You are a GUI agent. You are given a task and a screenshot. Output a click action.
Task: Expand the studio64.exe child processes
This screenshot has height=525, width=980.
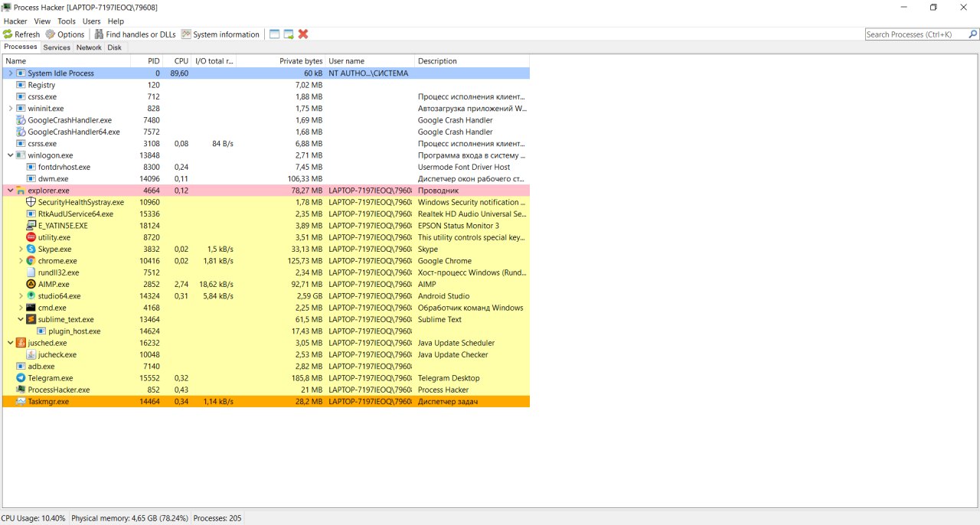click(21, 296)
